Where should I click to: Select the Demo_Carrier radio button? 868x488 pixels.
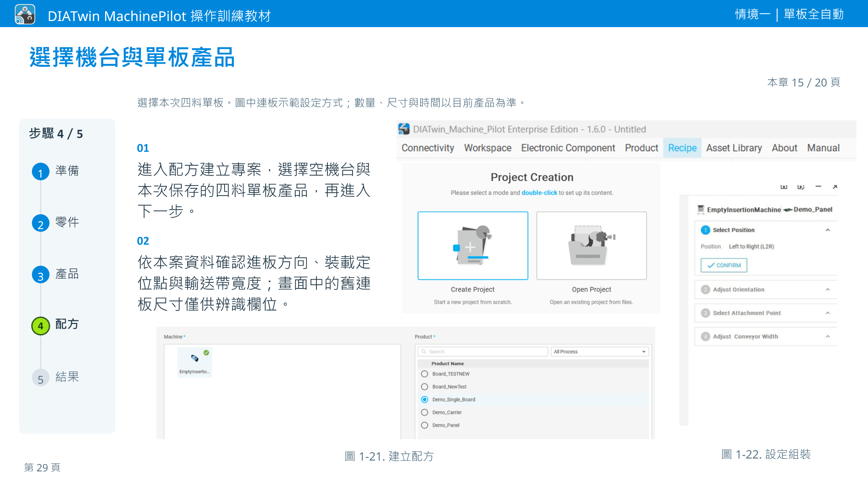tap(425, 412)
